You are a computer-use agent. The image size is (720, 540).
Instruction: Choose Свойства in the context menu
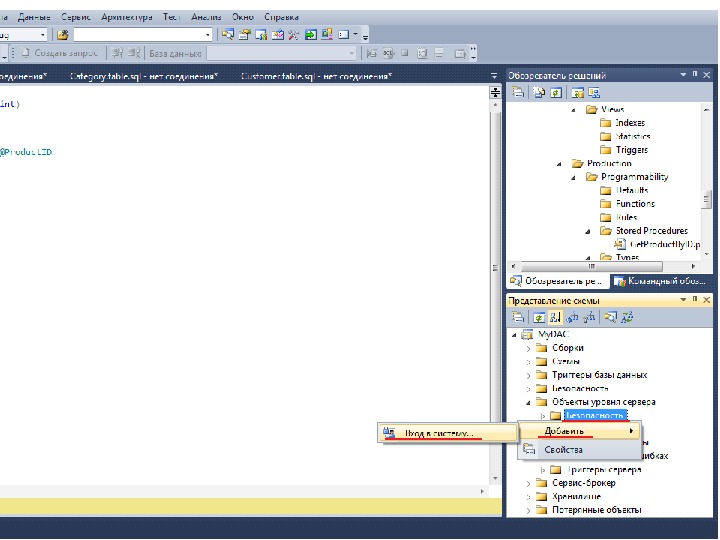click(580, 450)
